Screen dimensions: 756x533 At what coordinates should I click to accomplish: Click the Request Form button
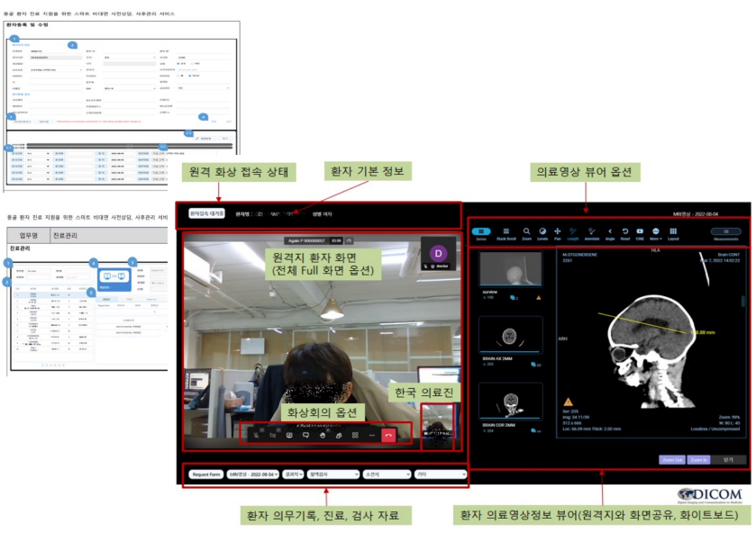pyautogui.click(x=206, y=474)
